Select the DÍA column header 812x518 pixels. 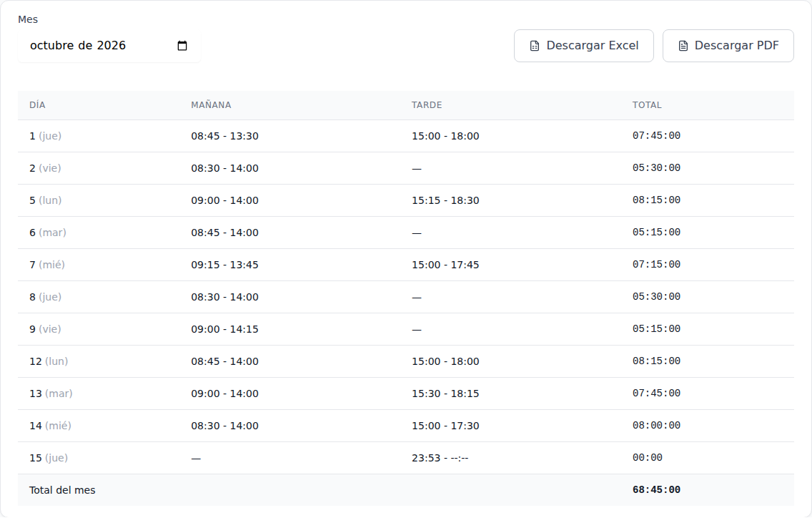coord(37,105)
